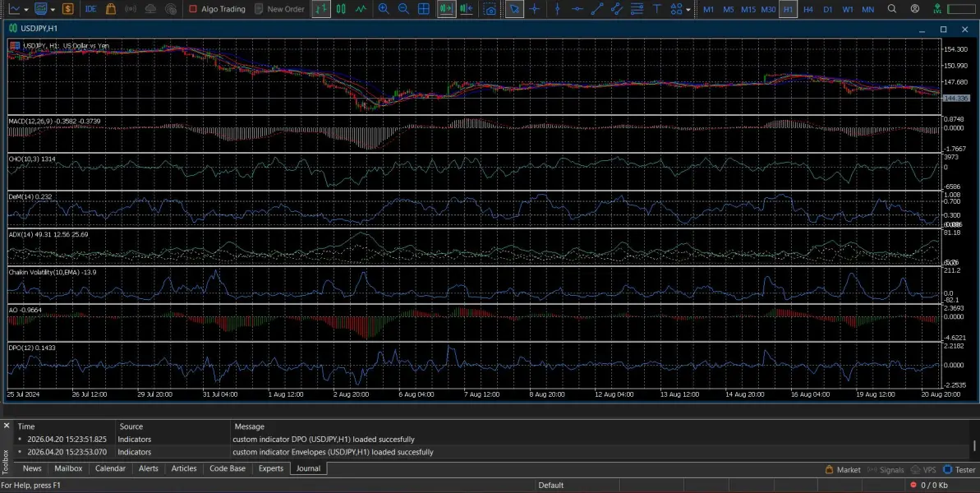
Task: Toggle Algo Trading on
Action: (x=217, y=9)
